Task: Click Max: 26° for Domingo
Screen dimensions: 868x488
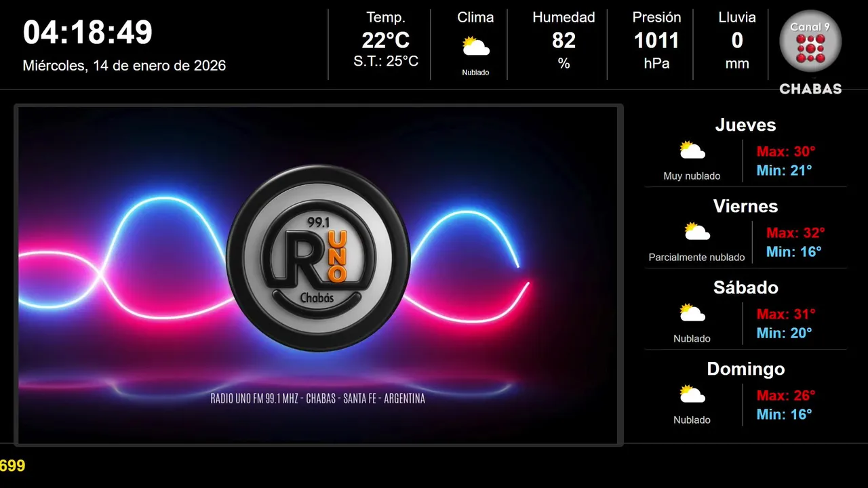Action: pyautogui.click(x=786, y=396)
